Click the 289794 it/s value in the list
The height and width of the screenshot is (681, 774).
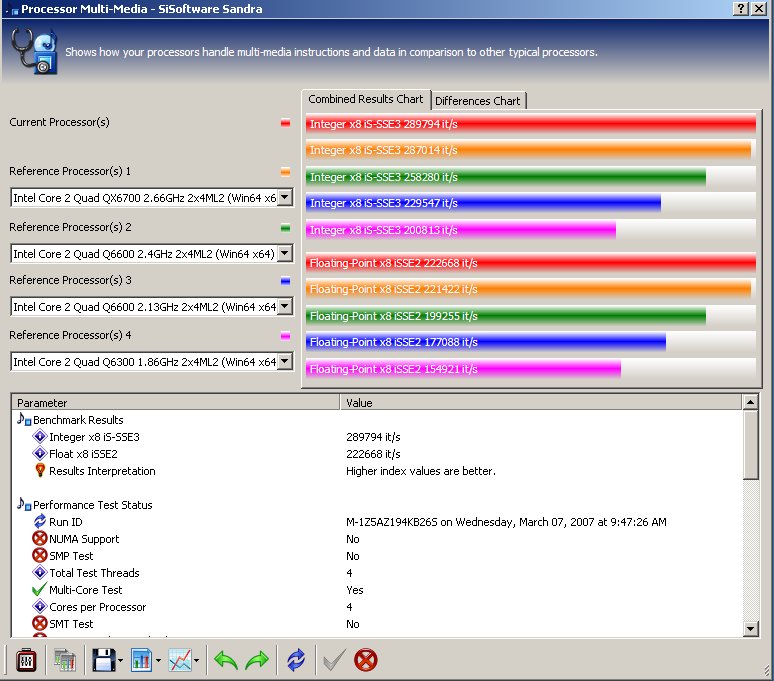pos(373,437)
